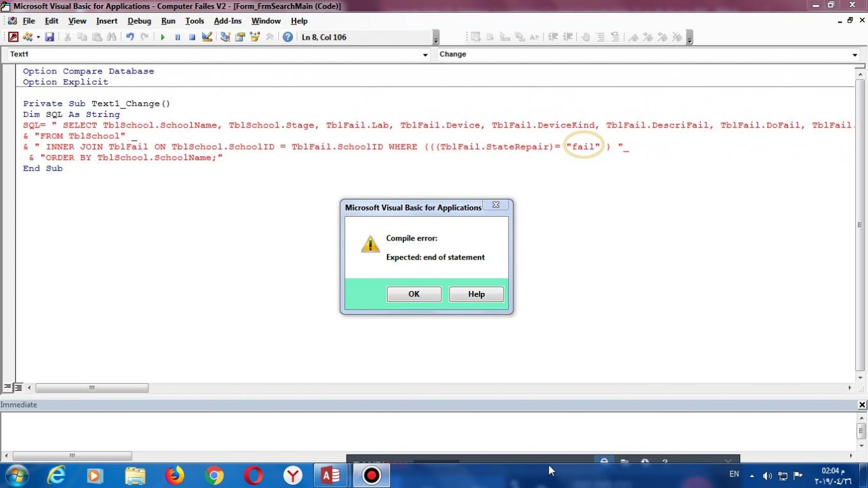
Task: Expand the Change procedure dropdown
Action: click(855, 55)
